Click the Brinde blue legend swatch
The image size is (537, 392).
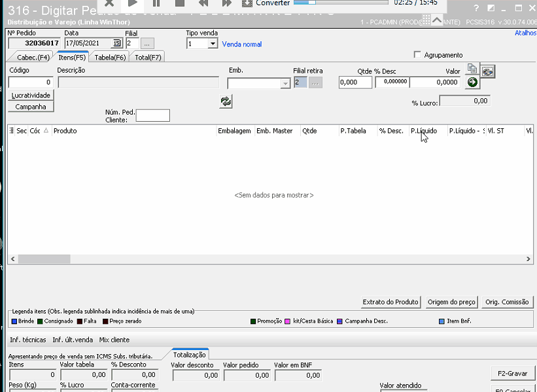tap(14, 321)
